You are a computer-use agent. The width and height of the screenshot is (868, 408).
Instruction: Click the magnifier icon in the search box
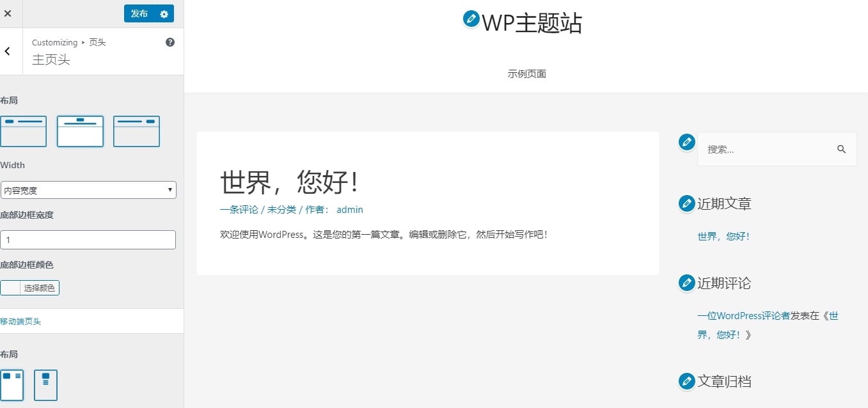point(841,149)
